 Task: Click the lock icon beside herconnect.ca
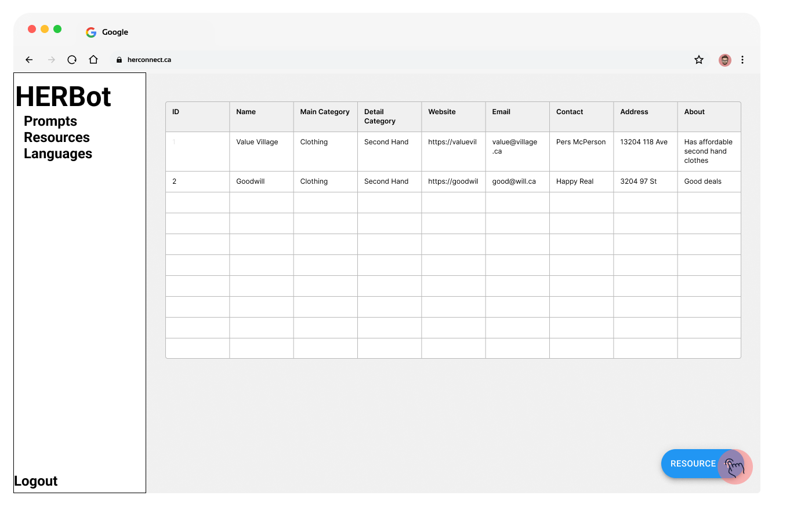119,60
